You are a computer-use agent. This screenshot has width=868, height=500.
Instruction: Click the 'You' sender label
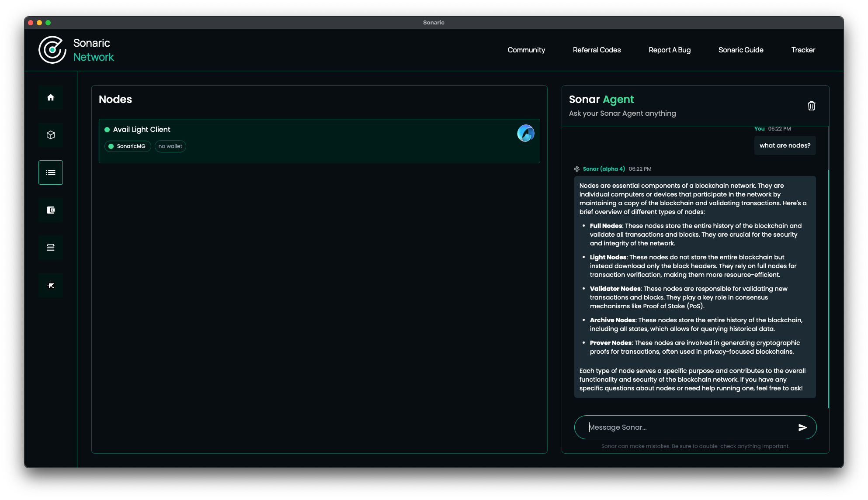[x=760, y=129]
